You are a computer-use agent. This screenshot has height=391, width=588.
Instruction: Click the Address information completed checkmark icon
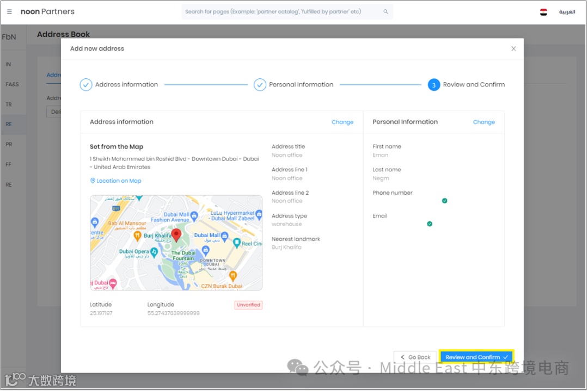tap(86, 85)
